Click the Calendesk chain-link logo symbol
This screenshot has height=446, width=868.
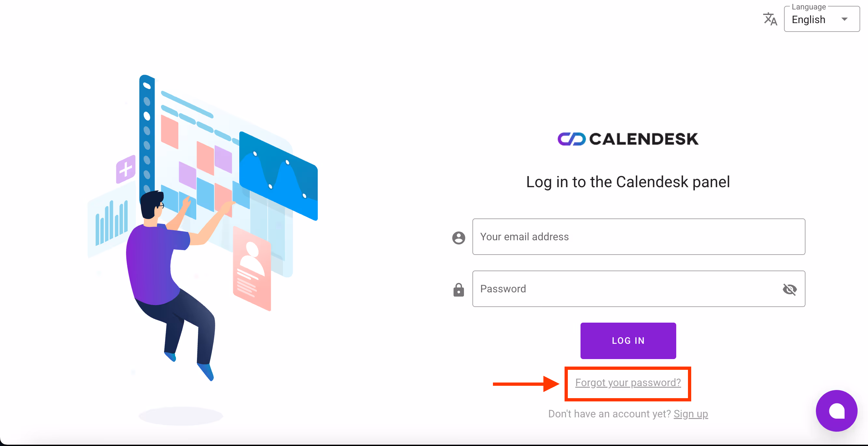coord(571,139)
